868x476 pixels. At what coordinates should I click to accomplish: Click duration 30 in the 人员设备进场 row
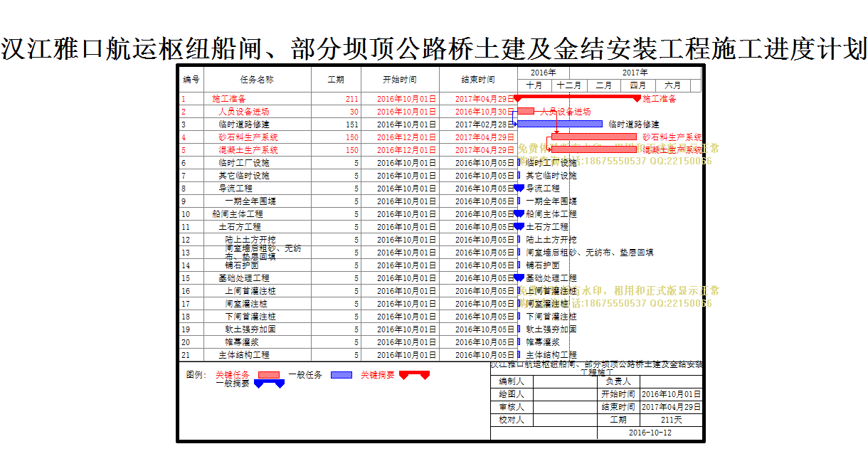coord(354,112)
